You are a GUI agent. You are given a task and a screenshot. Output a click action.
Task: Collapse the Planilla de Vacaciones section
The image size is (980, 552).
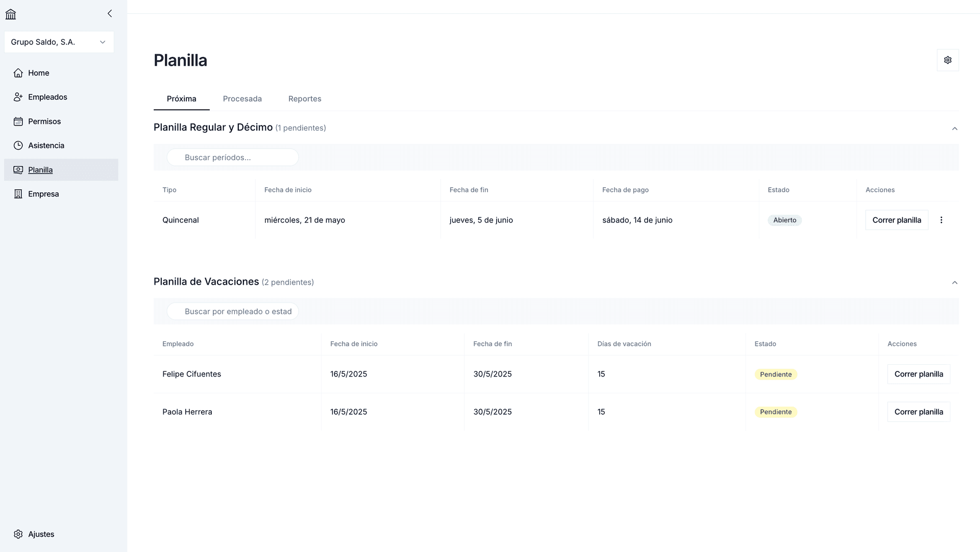tap(954, 283)
